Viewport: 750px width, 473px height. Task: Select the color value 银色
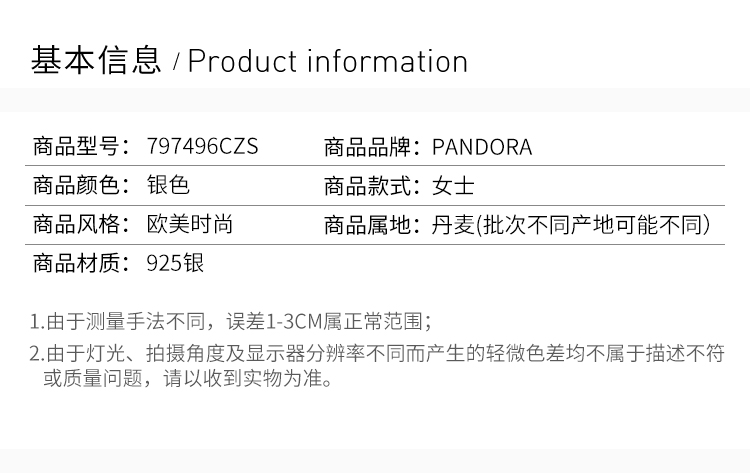coord(168,186)
